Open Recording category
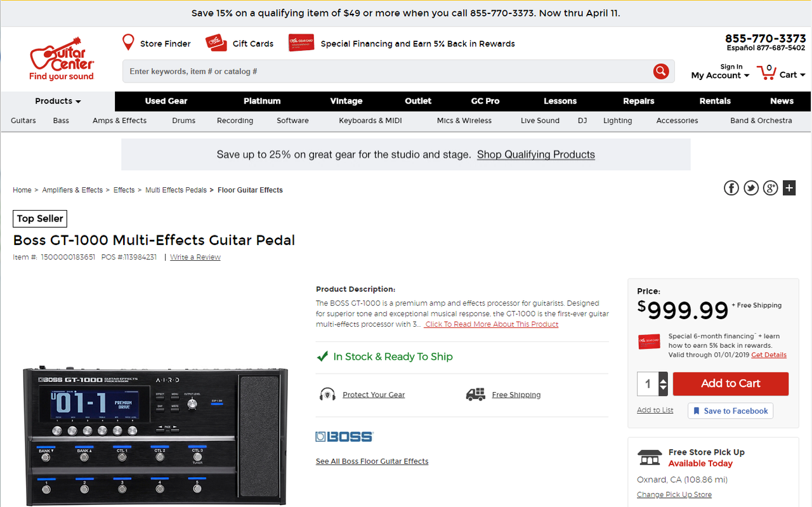Viewport: 812px width, 507px height. pyautogui.click(x=235, y=121)
